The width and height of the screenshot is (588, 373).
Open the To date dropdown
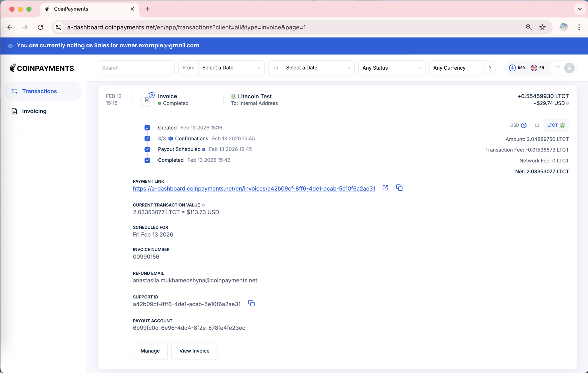coord(318,68)
